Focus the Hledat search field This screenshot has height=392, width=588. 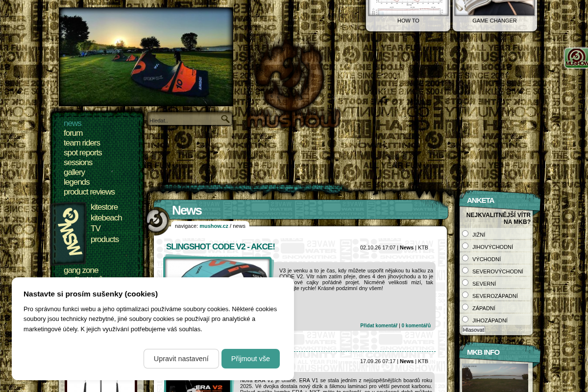pyautogui.click(x=184, y=120)
